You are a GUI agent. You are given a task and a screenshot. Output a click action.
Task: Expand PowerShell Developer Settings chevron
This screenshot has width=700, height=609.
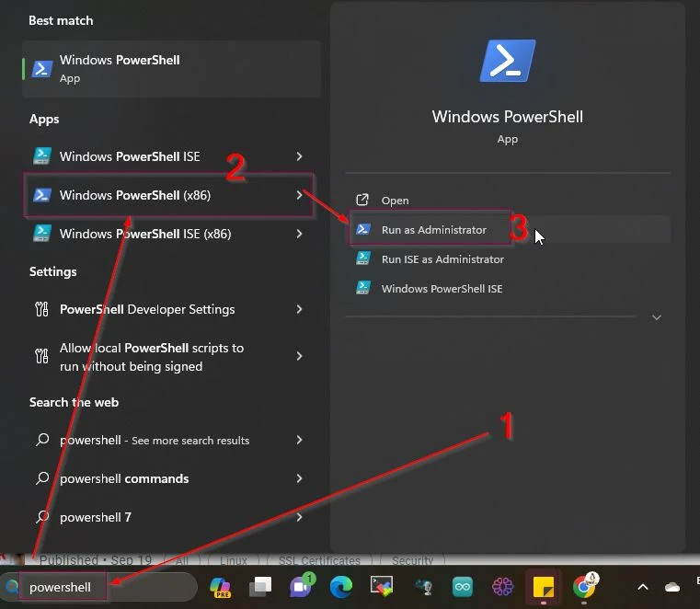pos(299,309)
